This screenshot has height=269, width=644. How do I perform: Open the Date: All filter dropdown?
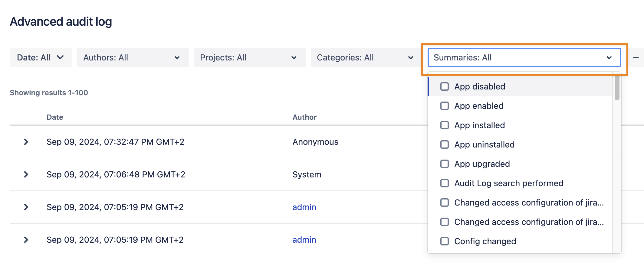pyautogui.click(x=41, y=57)
